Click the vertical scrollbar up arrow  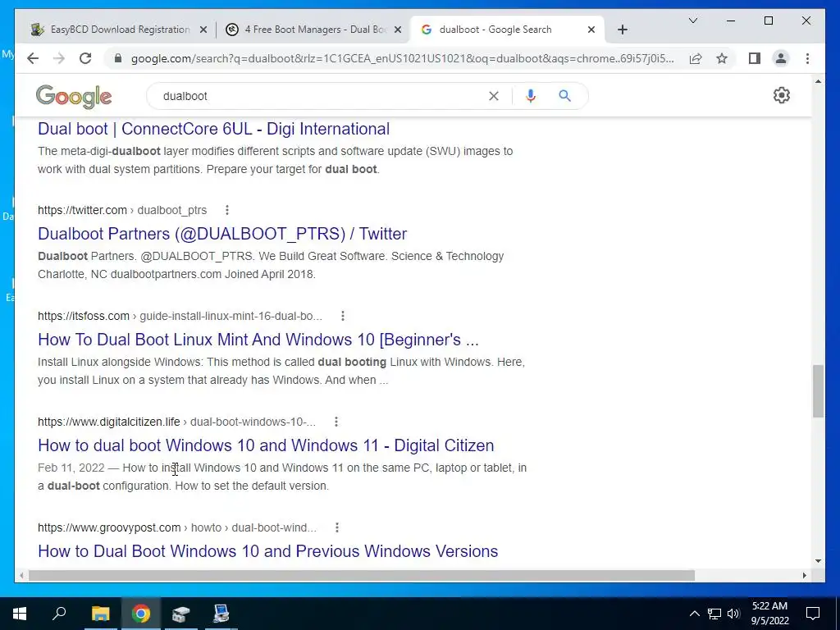click(x=818, y=81)
